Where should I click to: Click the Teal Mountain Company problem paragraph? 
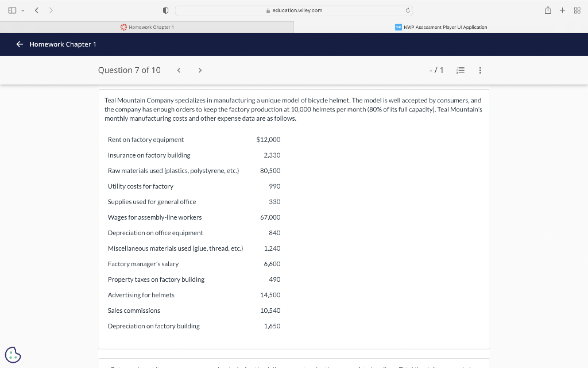coord(293,109)
